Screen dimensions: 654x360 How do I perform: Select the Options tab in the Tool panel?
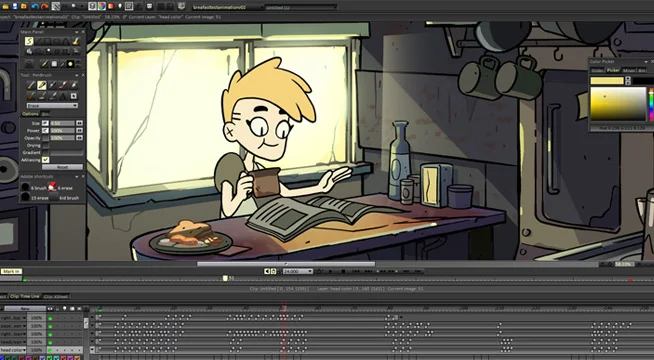point(30,113)
